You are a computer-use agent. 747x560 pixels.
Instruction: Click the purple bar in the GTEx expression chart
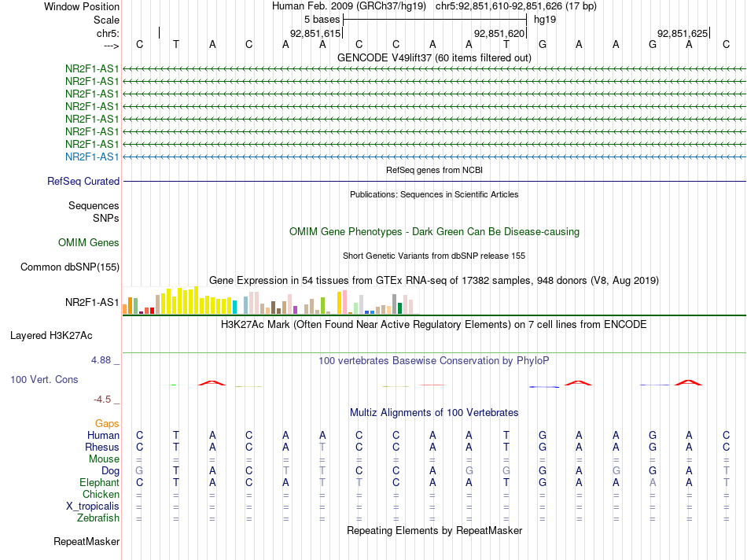(296, 310)
